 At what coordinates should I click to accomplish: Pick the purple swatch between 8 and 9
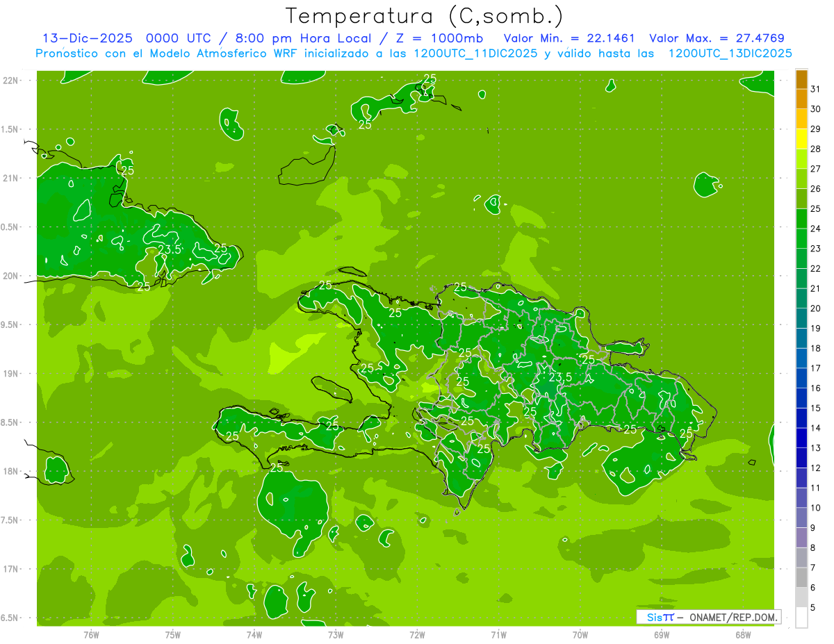click(x=801, y=538)
